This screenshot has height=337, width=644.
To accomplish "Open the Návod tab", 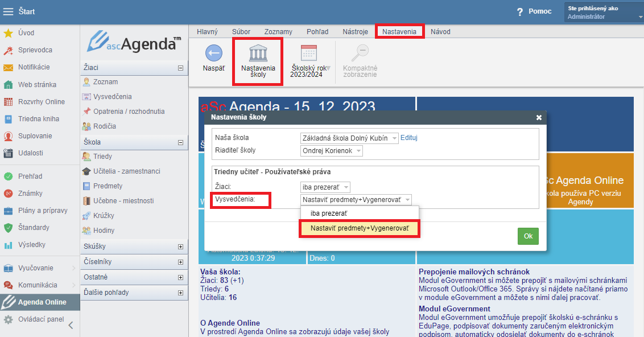I will pyautogui.click(x=440, y=32).
